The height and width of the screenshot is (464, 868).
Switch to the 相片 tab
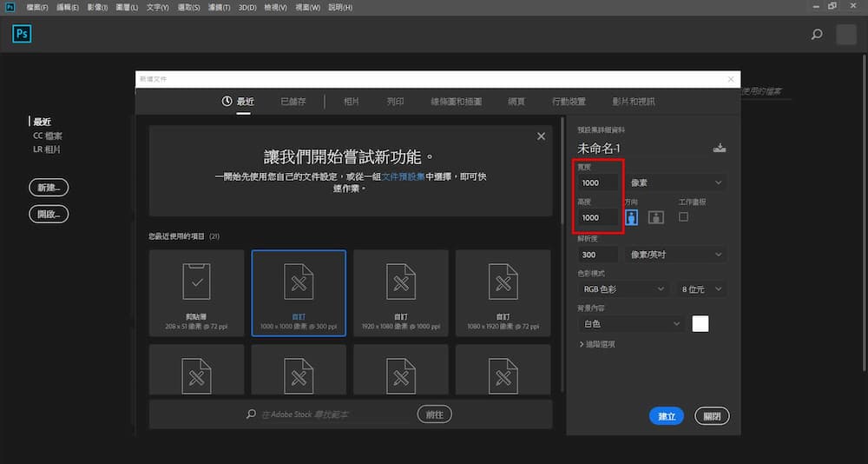pos(352,102)
